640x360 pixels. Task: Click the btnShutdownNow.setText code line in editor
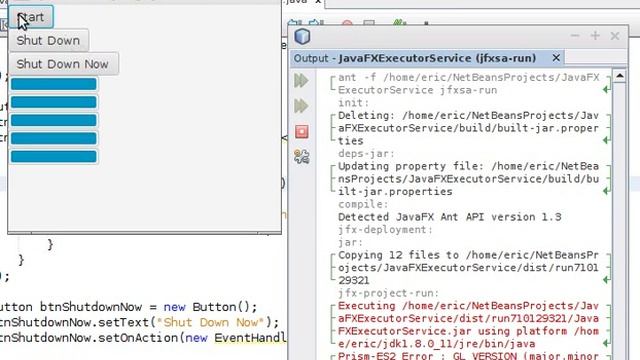pos(140,322)
